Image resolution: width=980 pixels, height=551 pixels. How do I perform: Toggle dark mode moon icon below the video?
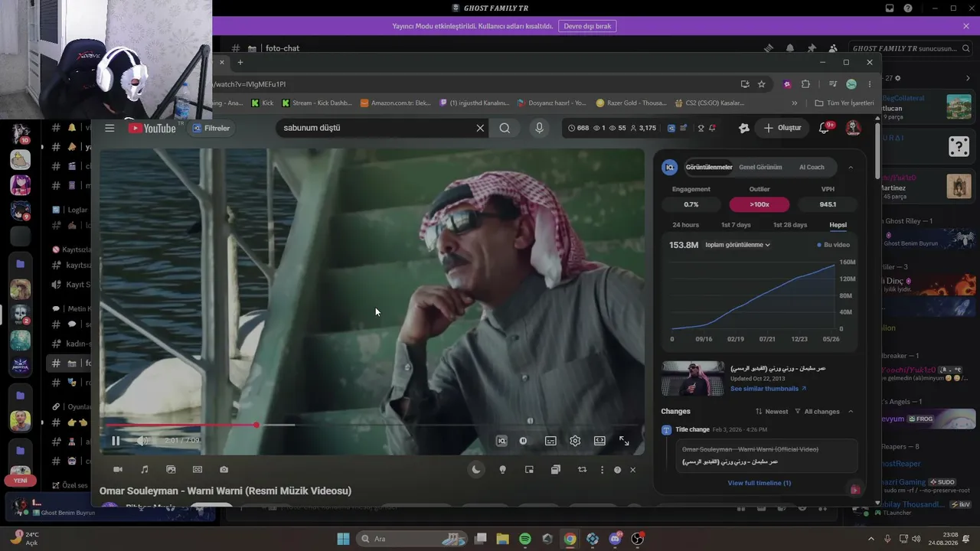pos(476,469)
